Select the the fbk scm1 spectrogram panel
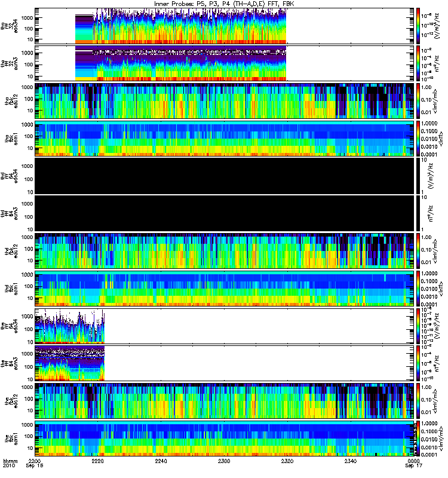The image size is (448, 478). (x=225, y=439)
